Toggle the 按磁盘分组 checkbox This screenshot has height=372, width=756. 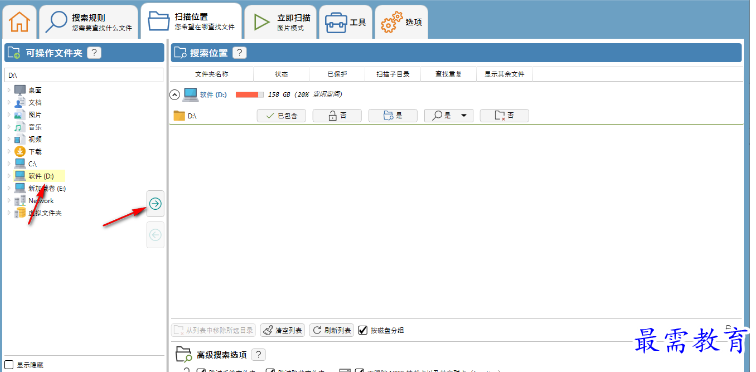pos(363,330)
